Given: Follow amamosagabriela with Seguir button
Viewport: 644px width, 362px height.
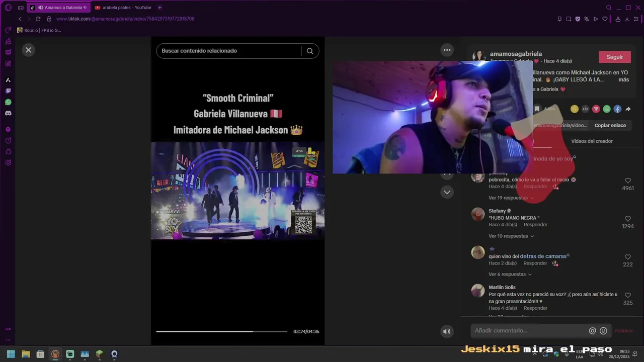Looking at the screenshot, I should [614, 57].
